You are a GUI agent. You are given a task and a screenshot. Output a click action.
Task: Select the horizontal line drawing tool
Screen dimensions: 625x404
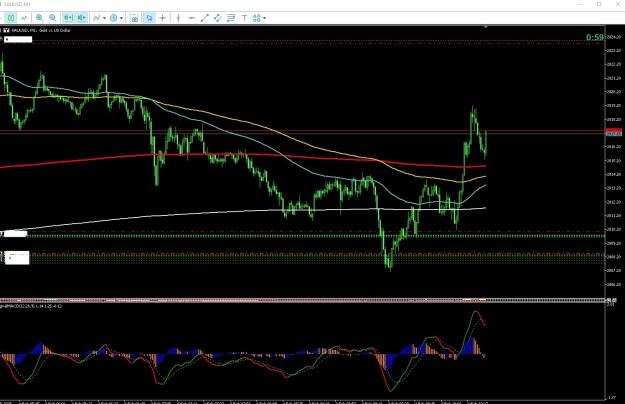pyautogui.click(x=191, y=18)
